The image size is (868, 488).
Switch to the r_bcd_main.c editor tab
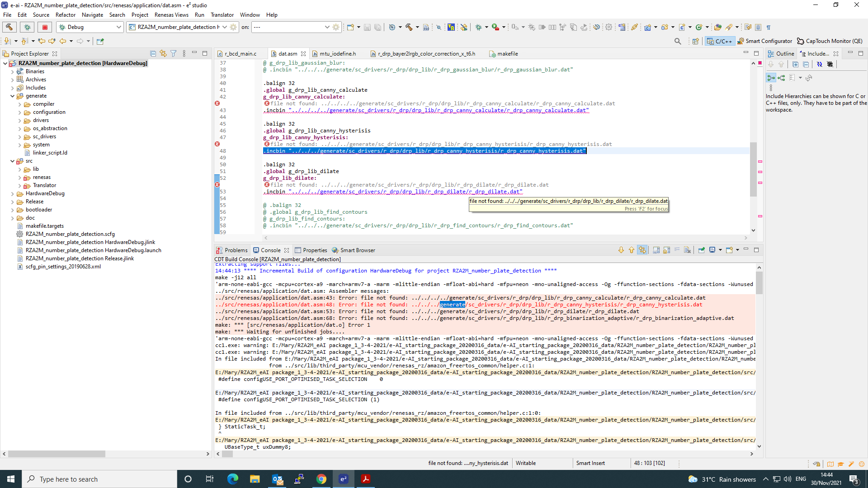(237, 54)
